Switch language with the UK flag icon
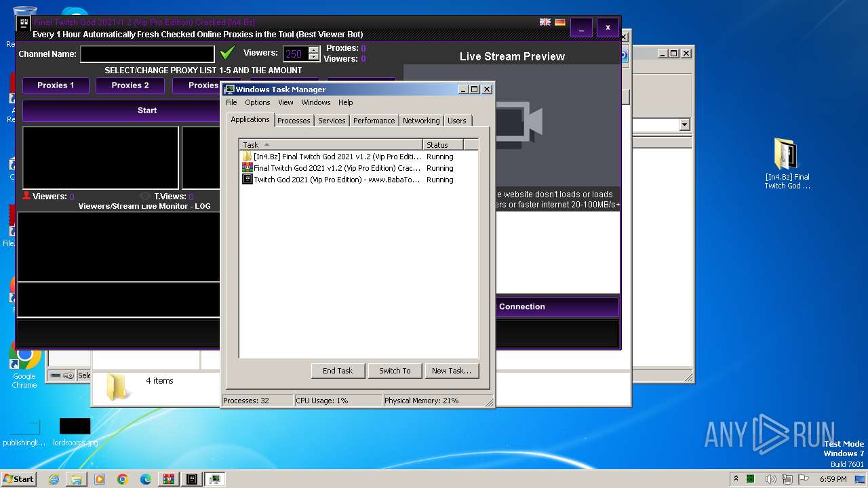The image size is (868, 488). (x=545, y=22)
